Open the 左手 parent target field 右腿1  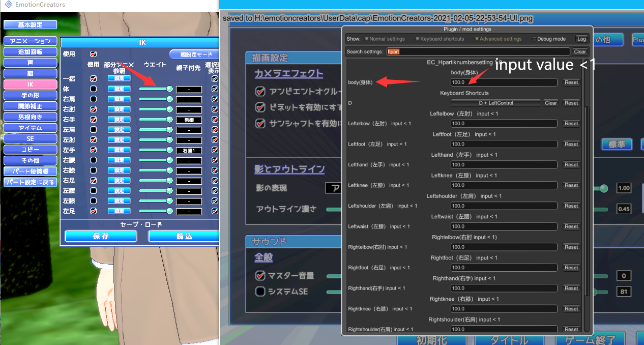click(189, 150)
